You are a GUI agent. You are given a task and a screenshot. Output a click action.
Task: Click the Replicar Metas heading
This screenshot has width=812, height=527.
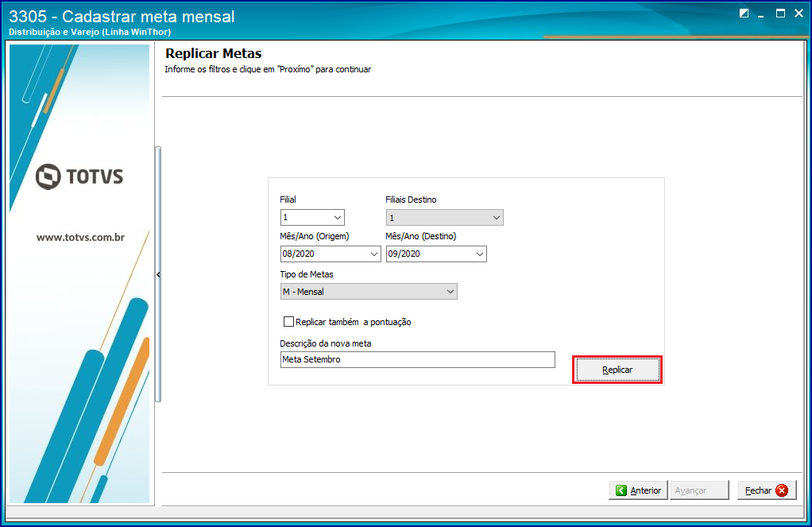click(x=214, y=53)
